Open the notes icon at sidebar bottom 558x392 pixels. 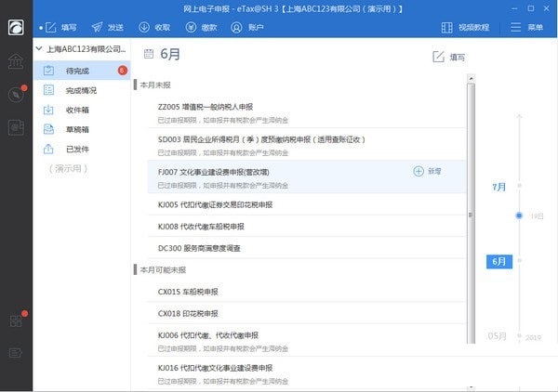pyautogui.click(x=16, y=353)
